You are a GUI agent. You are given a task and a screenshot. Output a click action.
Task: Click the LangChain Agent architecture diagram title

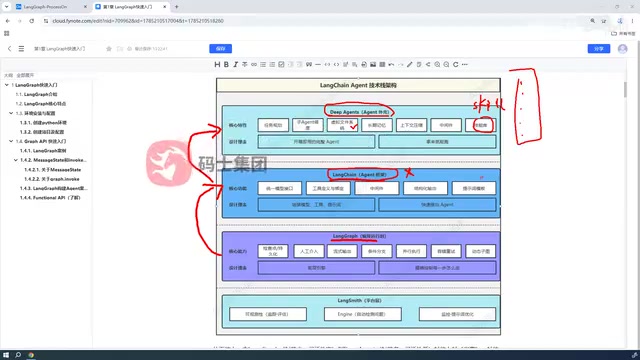click(x=358, y=85)
